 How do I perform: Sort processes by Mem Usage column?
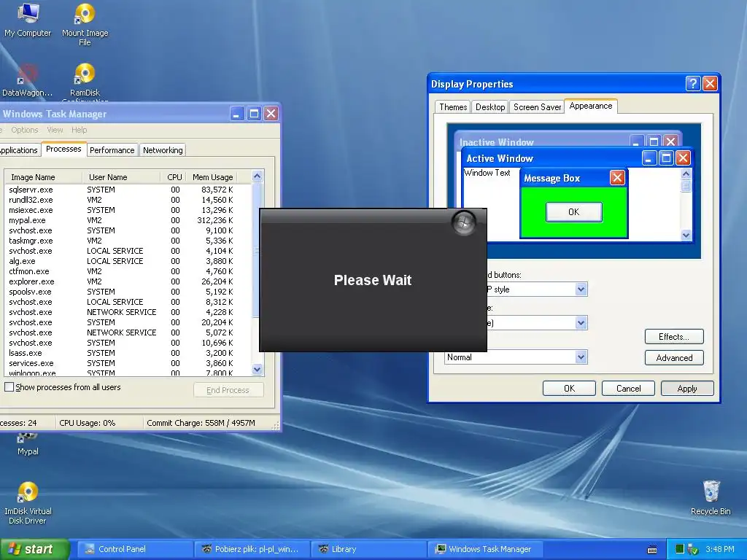pyautogui.click(x=212, y=177)
